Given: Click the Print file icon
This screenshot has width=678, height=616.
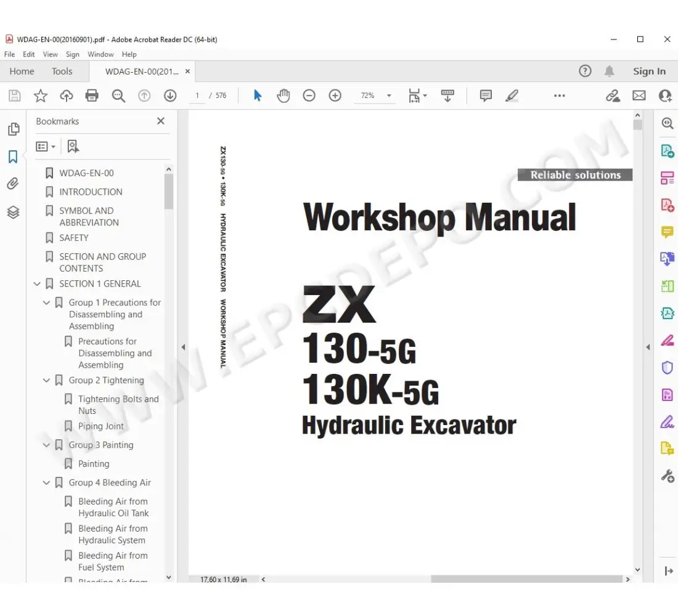Looking at the screenshot, I should 92,95.
